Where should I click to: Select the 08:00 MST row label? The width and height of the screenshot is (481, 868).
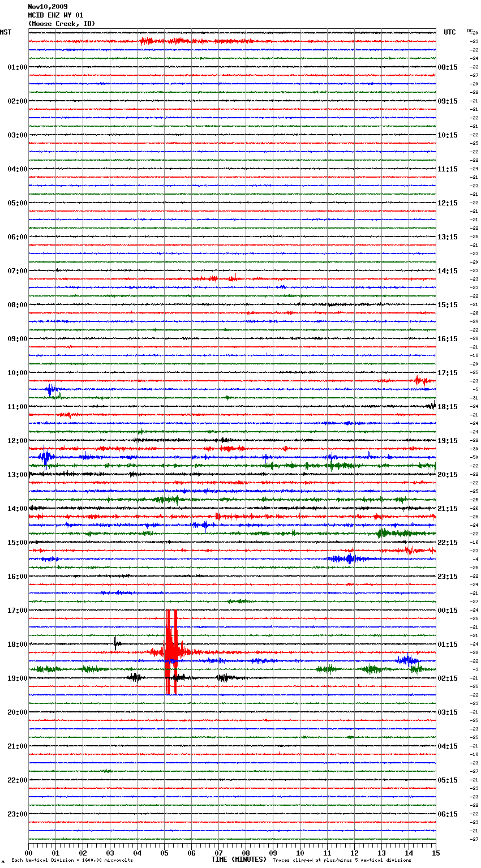click(17, 305)
